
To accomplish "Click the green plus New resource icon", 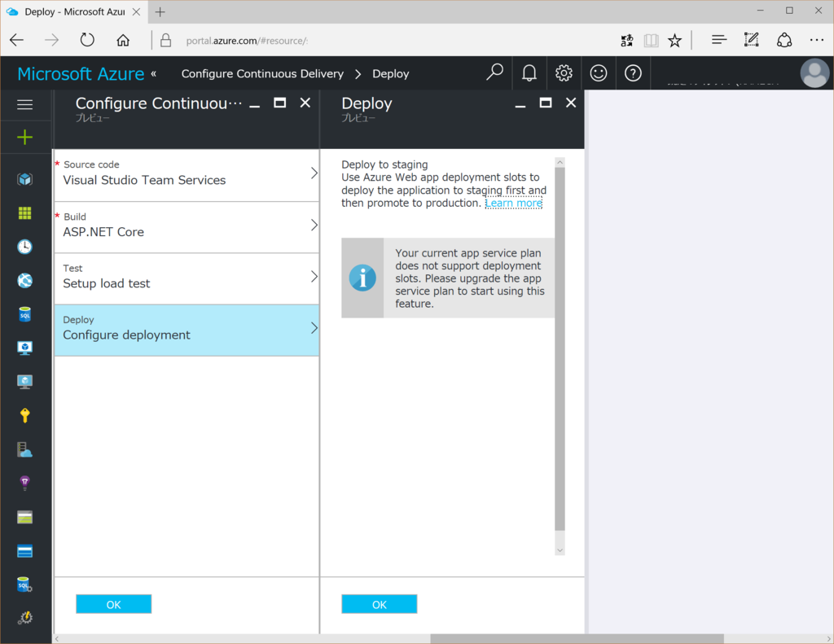I will [x=25, y=138].
